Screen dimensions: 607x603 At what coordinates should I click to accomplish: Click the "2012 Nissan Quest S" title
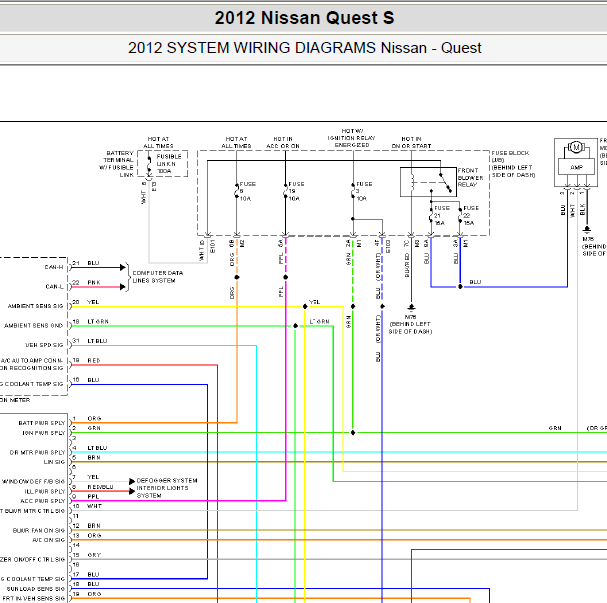[304, 18]
